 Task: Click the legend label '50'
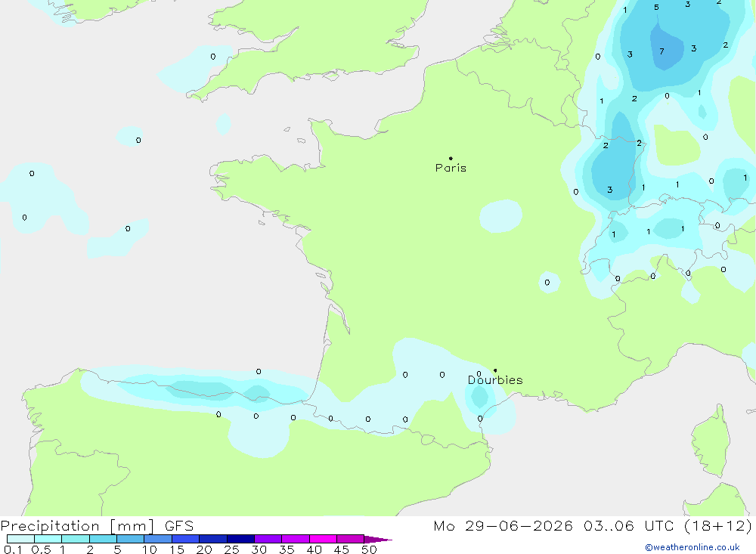[x=370, y=549]
